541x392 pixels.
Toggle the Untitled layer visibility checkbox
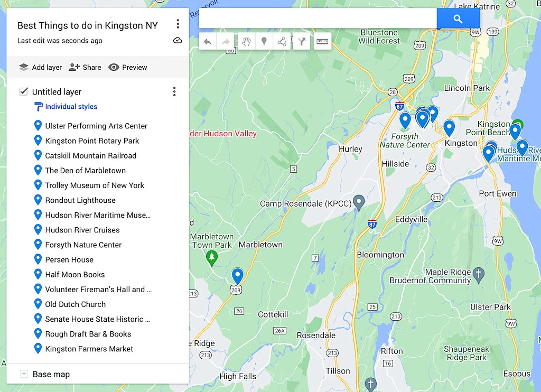point(23,91)
